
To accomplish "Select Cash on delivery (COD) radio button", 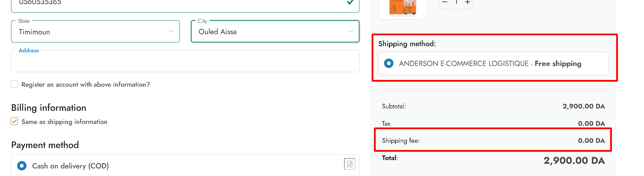I will click(x=22, y=166).
